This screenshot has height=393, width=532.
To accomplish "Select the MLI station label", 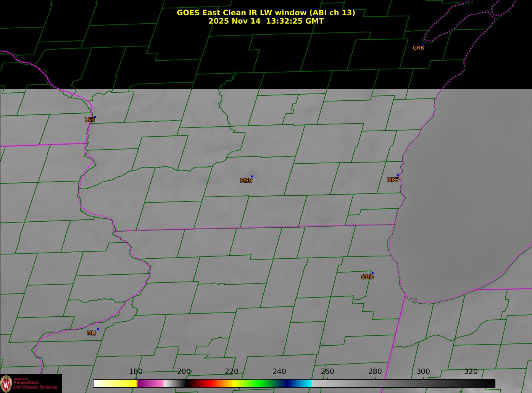I will 92,333.
